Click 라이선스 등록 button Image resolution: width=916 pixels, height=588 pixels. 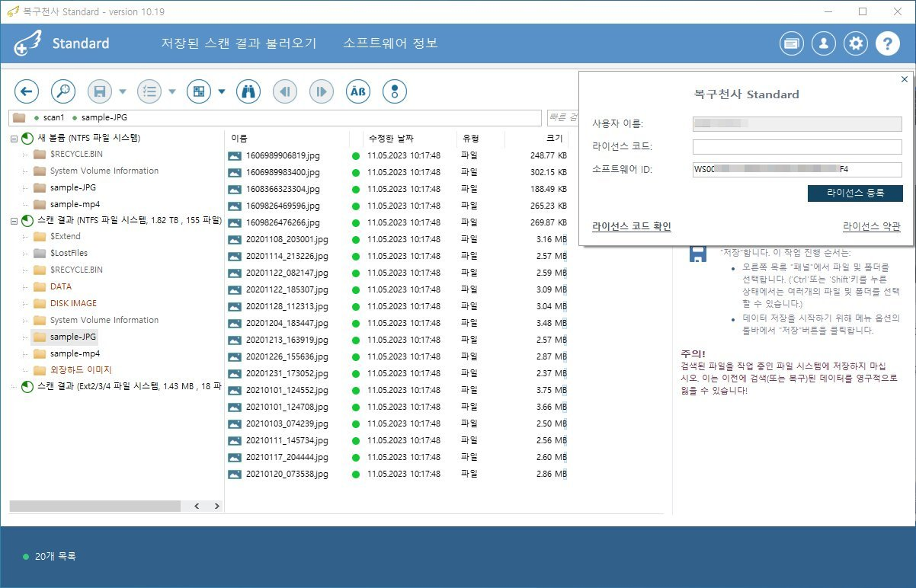pos(855,193)
